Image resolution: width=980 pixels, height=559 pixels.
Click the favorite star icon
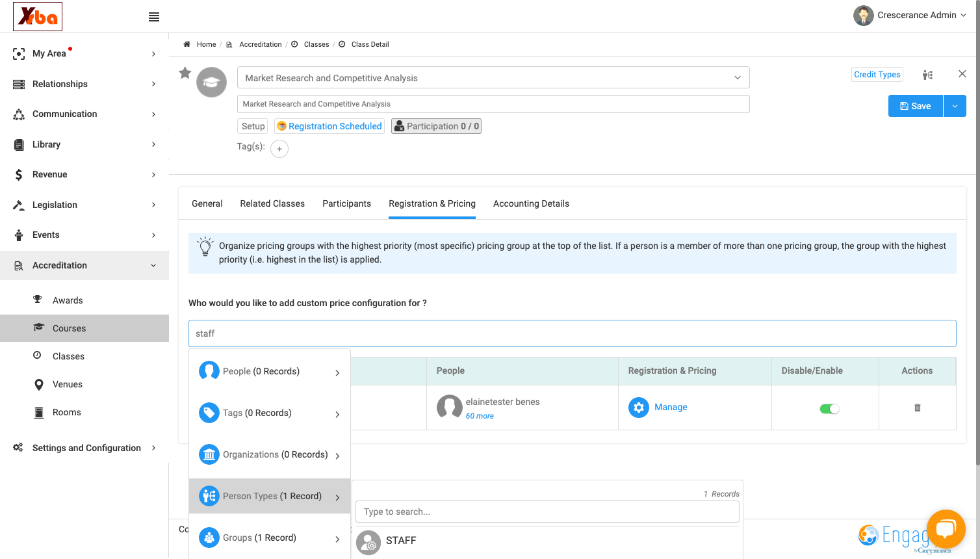[185, 73]
